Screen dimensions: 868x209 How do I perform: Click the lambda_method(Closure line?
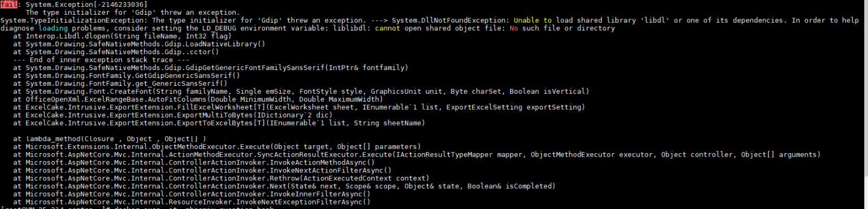tap(110, 138)
